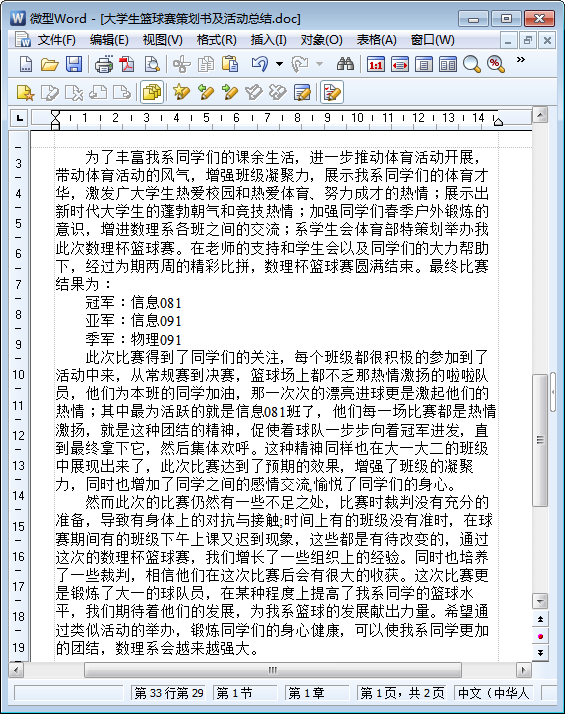Screen dimensions: 565x714
Task: Open print preview
Action: click(152, 64)
